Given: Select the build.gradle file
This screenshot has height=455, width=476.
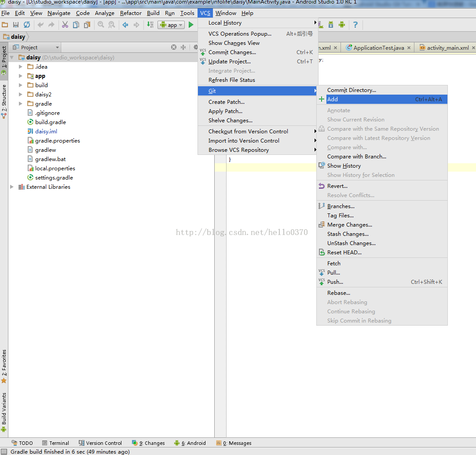Looking at the screenshot, I should (x=51, y=122).
